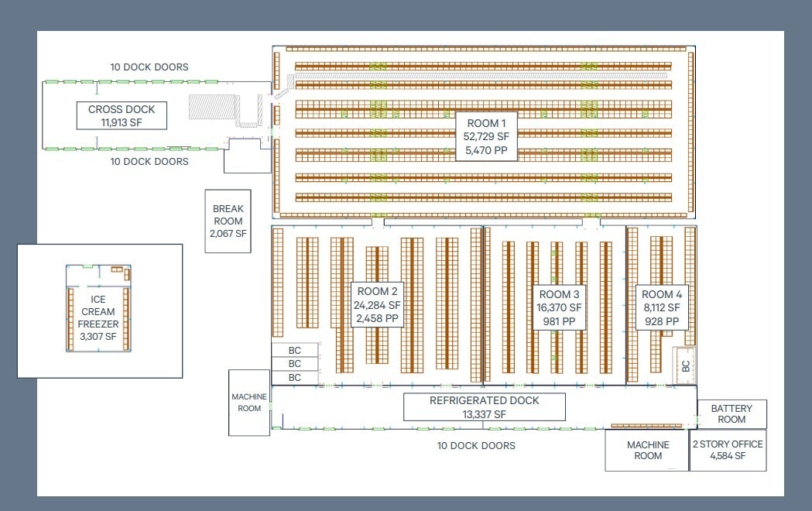Toggle the middle BC marker

pyautogui.click(x=293, y=362)
